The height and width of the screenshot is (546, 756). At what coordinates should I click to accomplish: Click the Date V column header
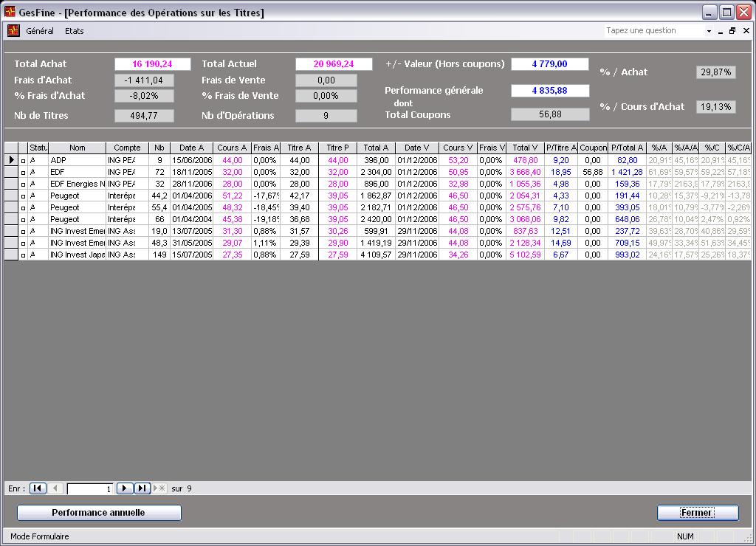[x=417, y=148]
